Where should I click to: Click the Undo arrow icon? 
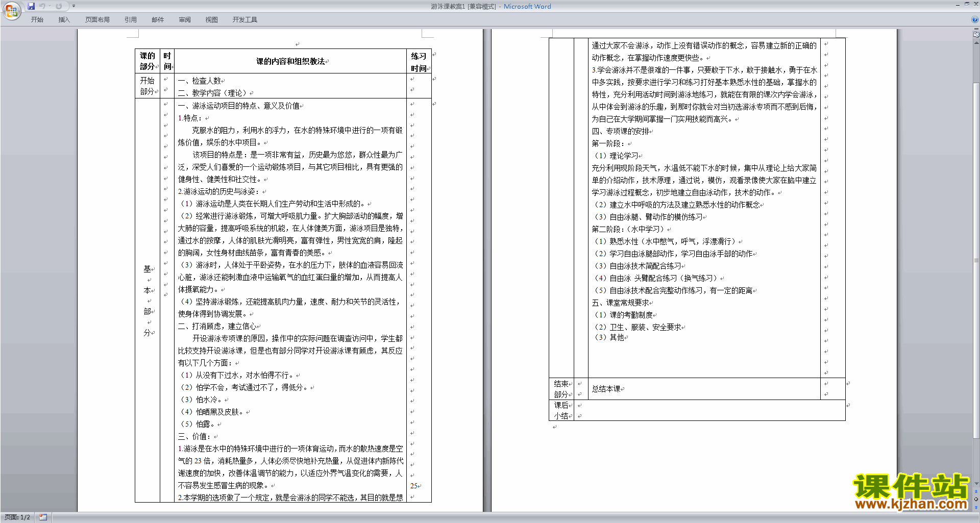pos(42,6)
